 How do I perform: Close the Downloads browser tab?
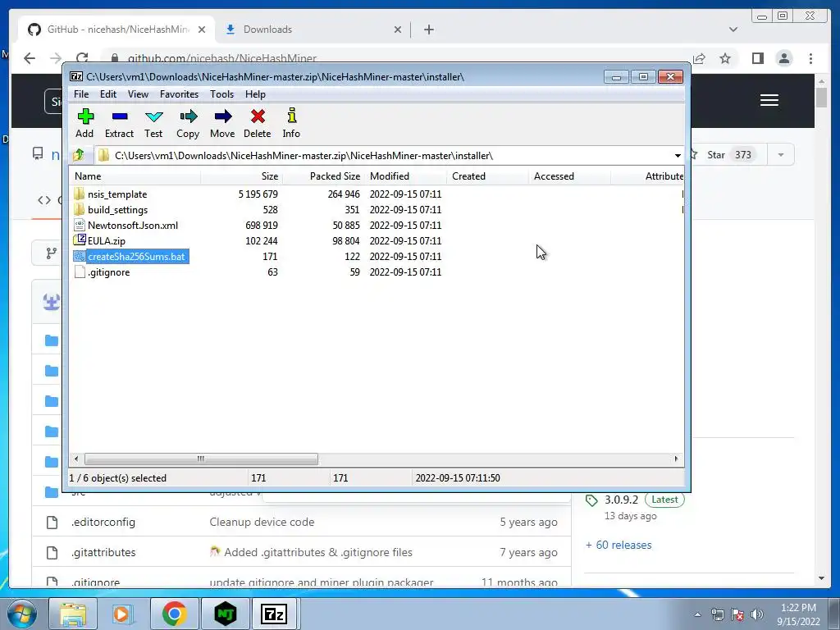pos(398,30)
